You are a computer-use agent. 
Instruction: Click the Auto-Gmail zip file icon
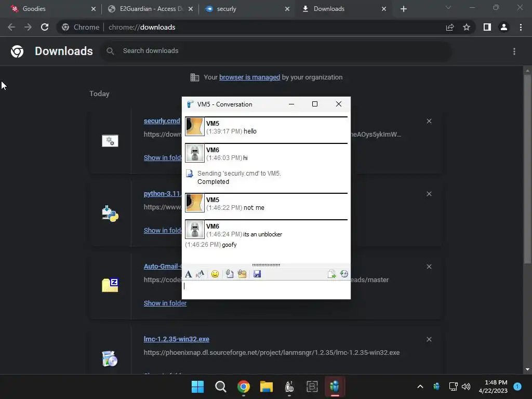tap(110, 285)
